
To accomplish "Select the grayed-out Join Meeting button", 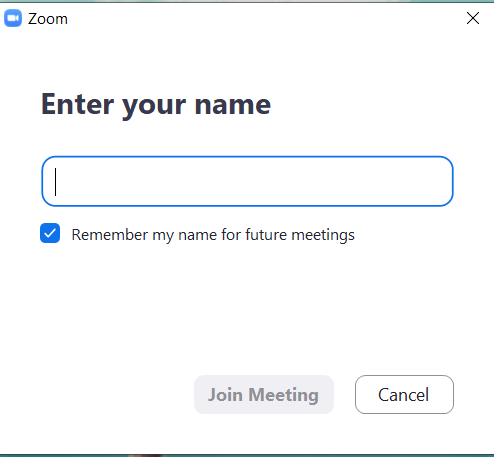I will 264,395.
